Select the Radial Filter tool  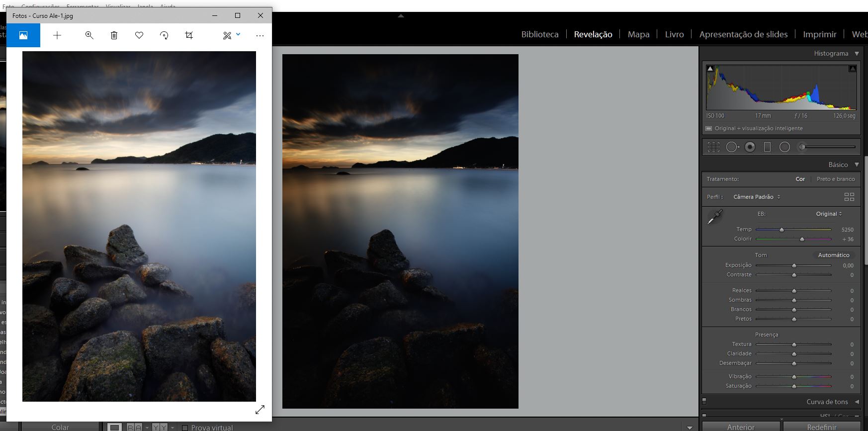click(x=784, y=147)
